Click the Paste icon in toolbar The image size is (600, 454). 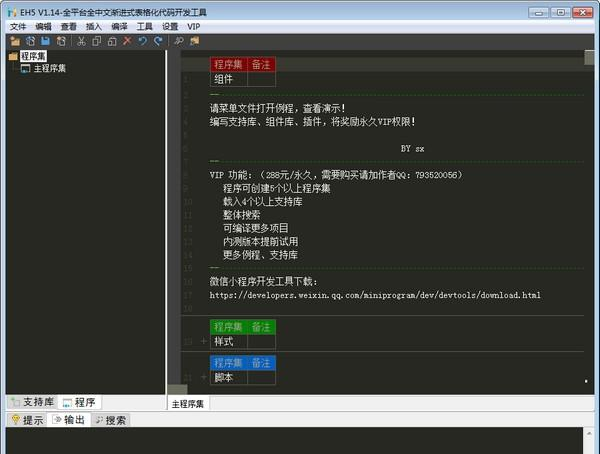112,41
